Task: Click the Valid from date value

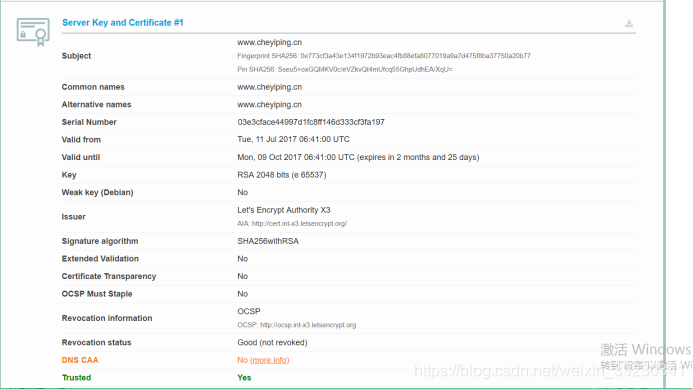Action: 293,139
